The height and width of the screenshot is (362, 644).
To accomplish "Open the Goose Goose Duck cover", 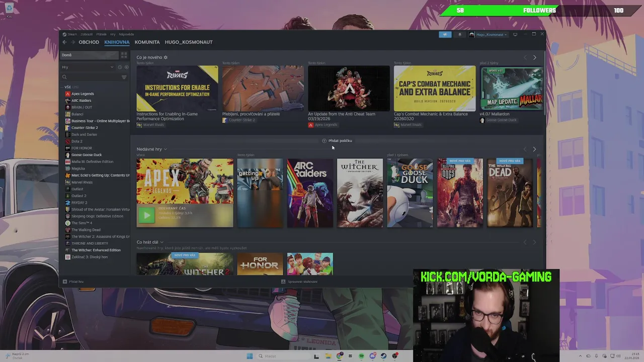I will pyautogui.click(x=410, y=193).
